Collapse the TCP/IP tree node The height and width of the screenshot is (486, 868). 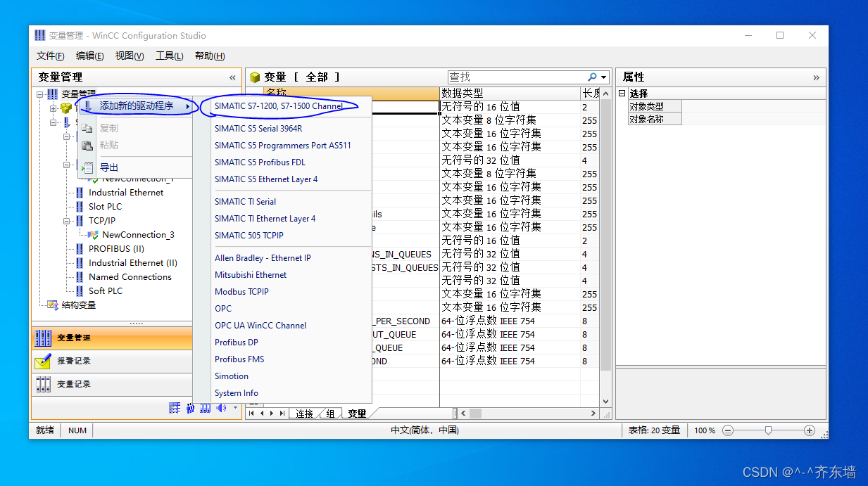pyautogui.click(x=68, y=221)
